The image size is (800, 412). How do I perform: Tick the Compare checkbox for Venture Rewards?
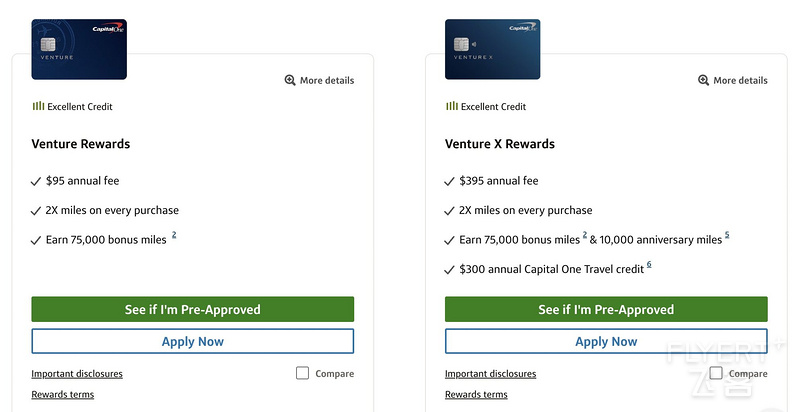point(303,373)
